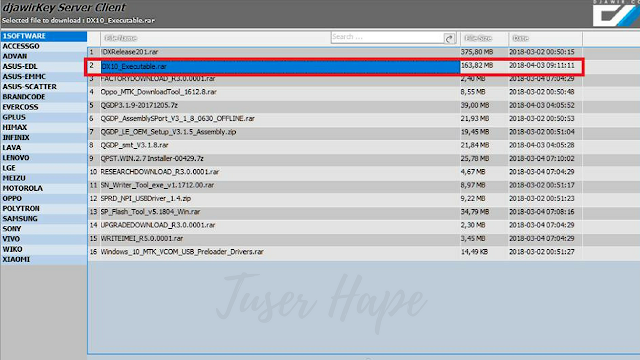Open the SAMSUNG category
Image resolution: width=640 pixels, height=360 pixels.
44,219
